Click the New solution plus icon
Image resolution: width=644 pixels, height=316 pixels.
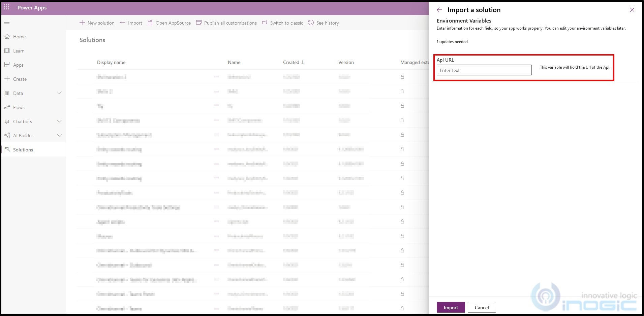pyautogui.click(x=82, y=23)
